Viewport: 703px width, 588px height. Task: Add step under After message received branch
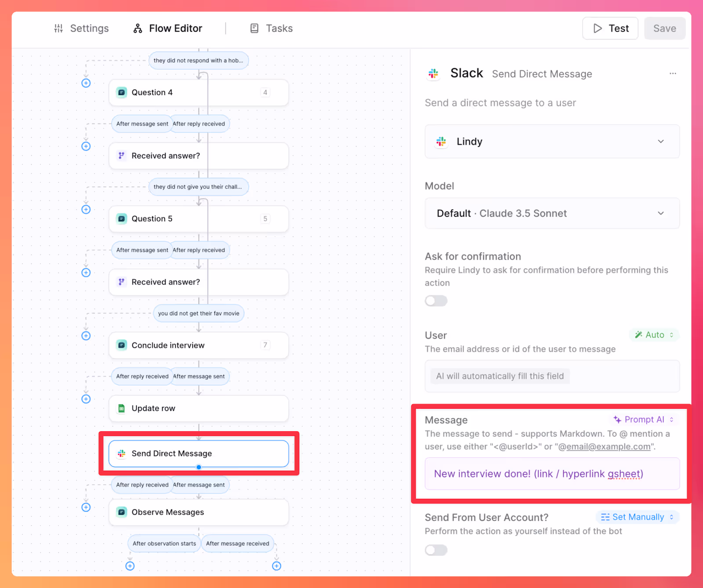pyautogui.click(x=277, y=566)
